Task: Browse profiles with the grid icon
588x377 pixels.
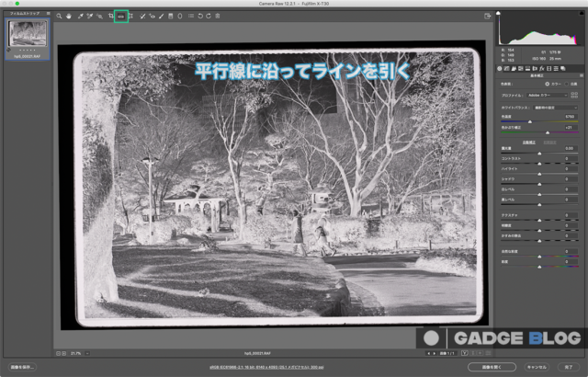Action: coord(574,96)
